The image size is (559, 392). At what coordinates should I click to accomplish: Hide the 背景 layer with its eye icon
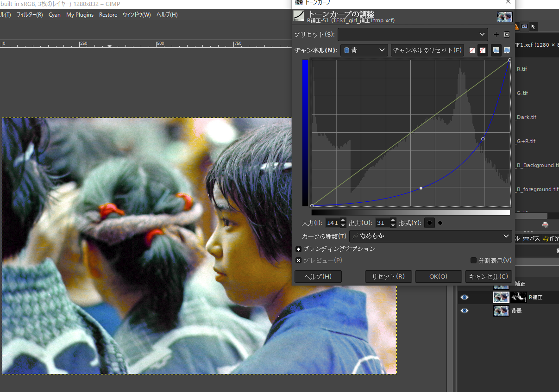pyautogui.click(x=464, y=311)
